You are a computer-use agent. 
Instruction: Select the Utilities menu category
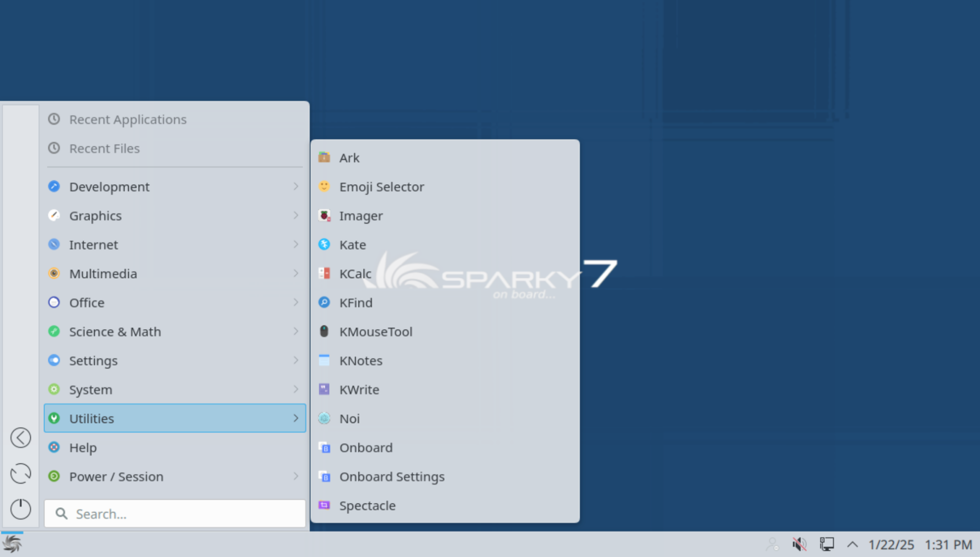(x=91, y=418)
